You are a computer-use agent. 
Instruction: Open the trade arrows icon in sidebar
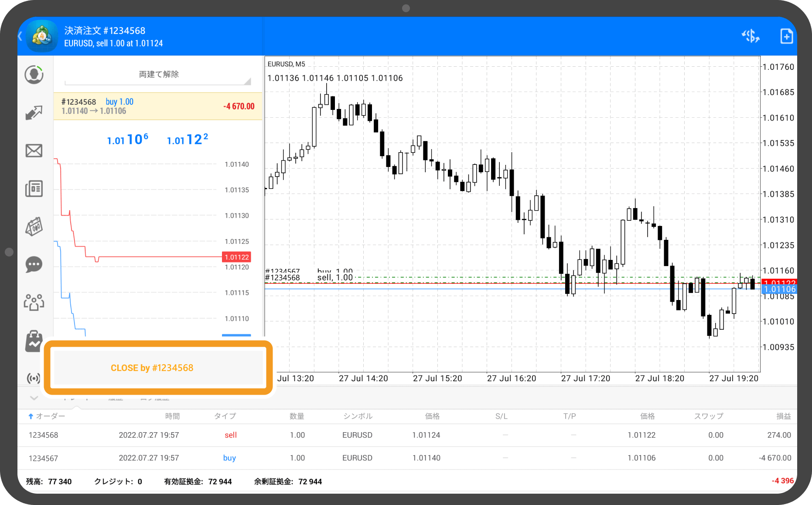pyautogui.click(x=34, y=113)
